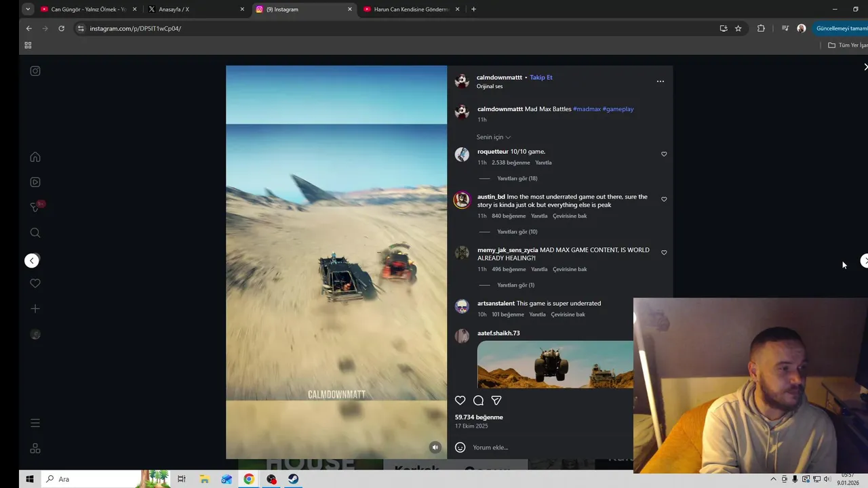868x488 pixels.
Task: Open Task View on the taskbar
Action: 181,479
